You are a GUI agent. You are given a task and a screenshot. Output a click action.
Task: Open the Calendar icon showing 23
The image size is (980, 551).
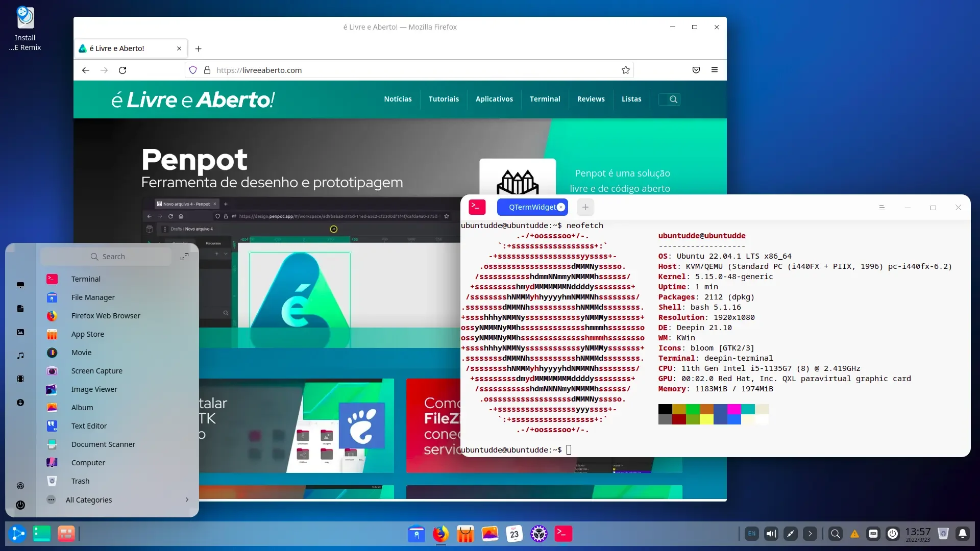click(514, 534)
